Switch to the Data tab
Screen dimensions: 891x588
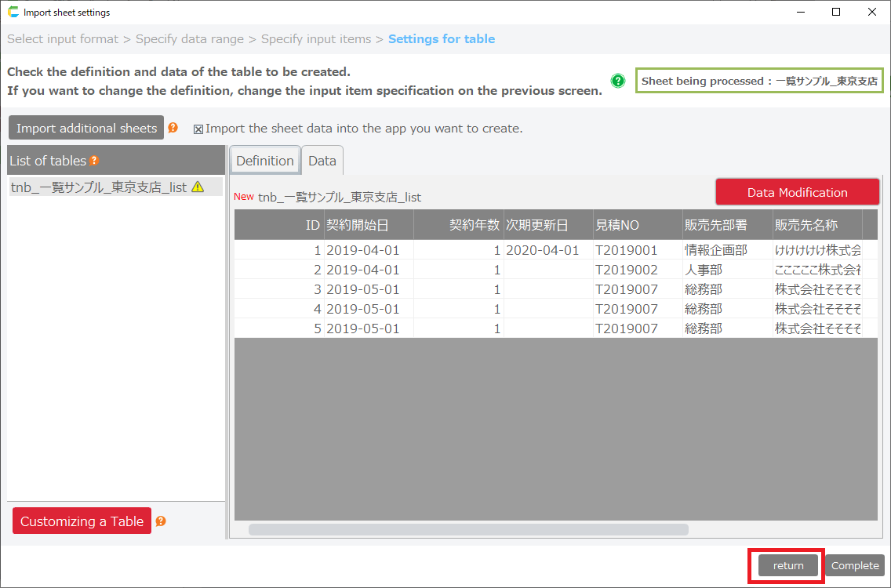pyautogui.click(x=322, y=161)
